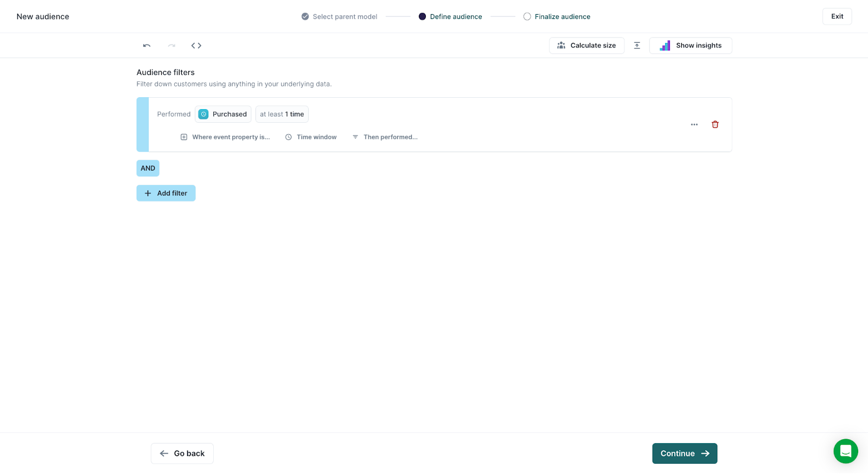Delete the Purchased filter with trash icon

[715, 124]
